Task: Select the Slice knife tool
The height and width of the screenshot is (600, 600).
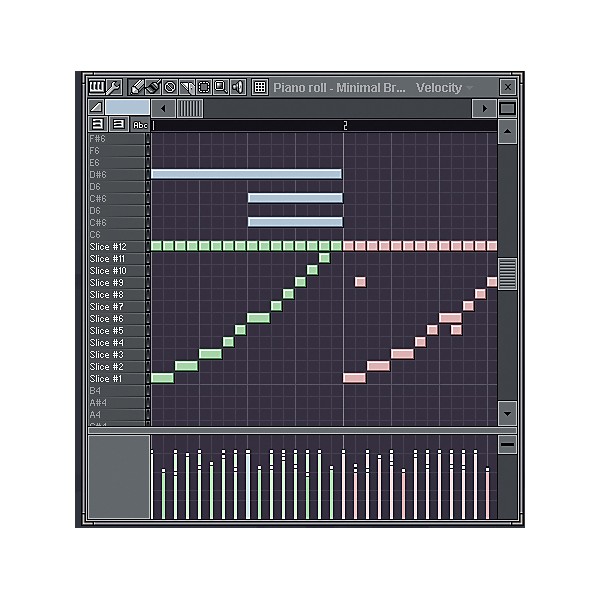Action: pos(187,87)
